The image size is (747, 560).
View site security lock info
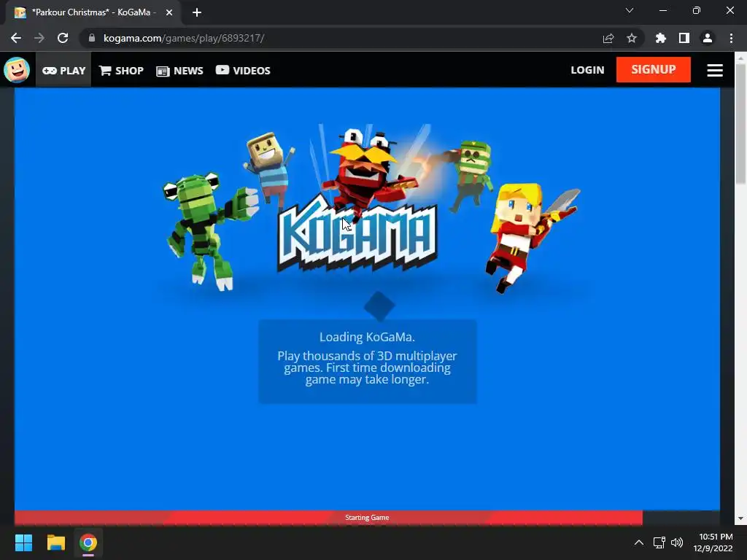point(92,38)
